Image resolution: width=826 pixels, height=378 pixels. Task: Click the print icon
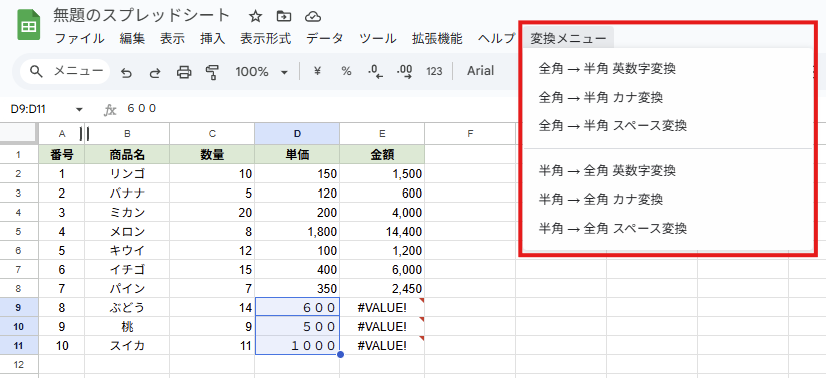(x=184, y=72)
